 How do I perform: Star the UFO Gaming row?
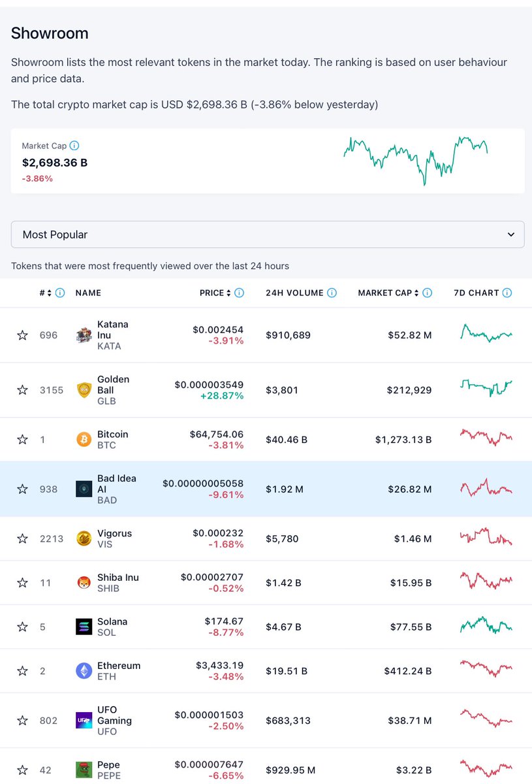22,721
